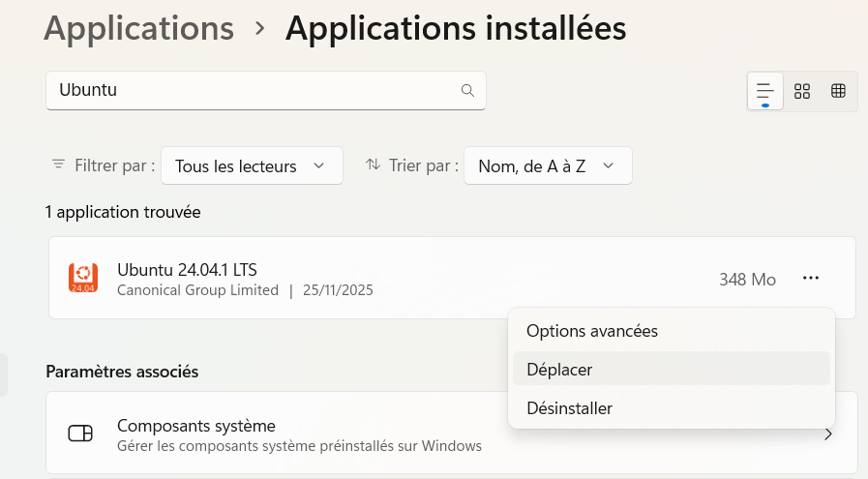The image size is (868, 479).
Task: Click the filter lines icon
Action: pos(58,165)
